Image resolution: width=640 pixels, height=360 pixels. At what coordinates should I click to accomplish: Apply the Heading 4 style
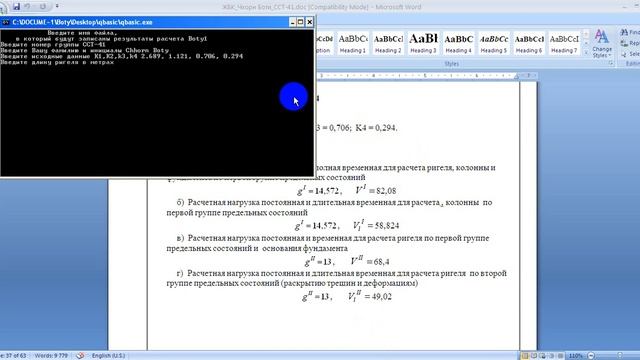tap(458, 43)
